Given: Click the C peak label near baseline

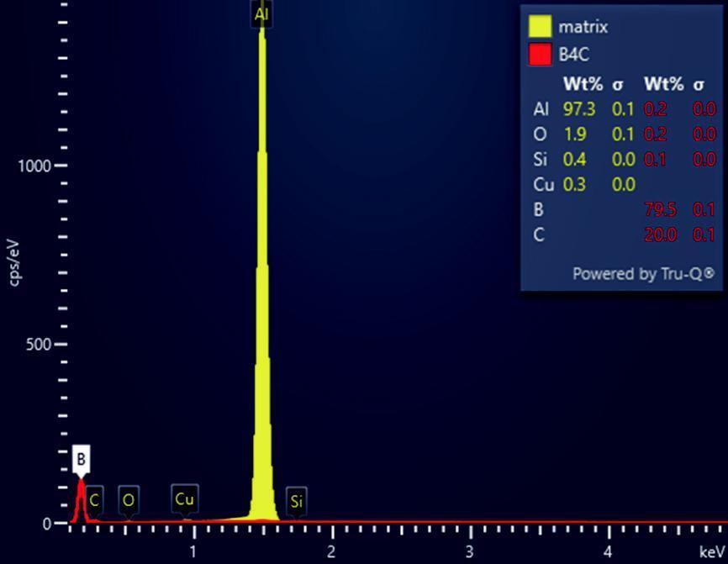Looking at the screenshot, I should [94, 499].
